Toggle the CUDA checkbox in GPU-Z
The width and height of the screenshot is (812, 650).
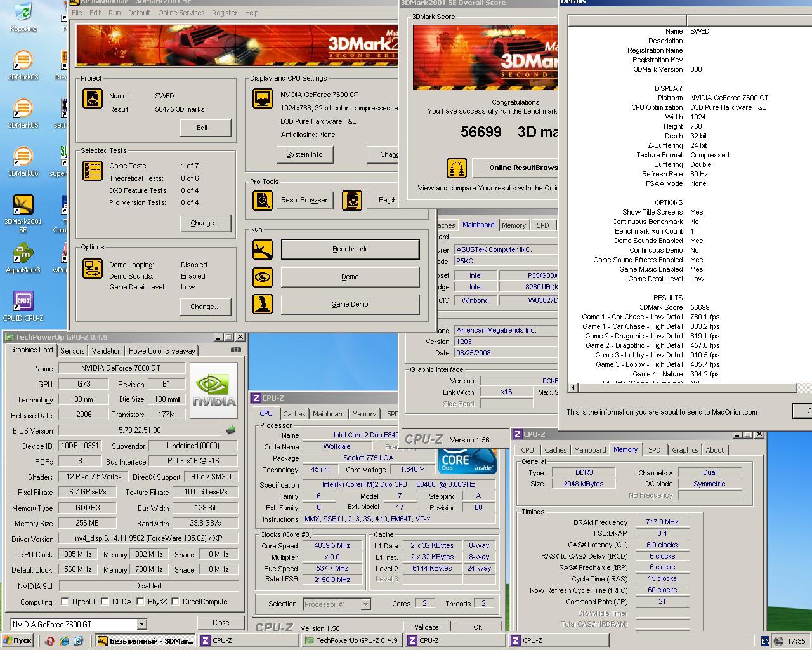point(104,602)
